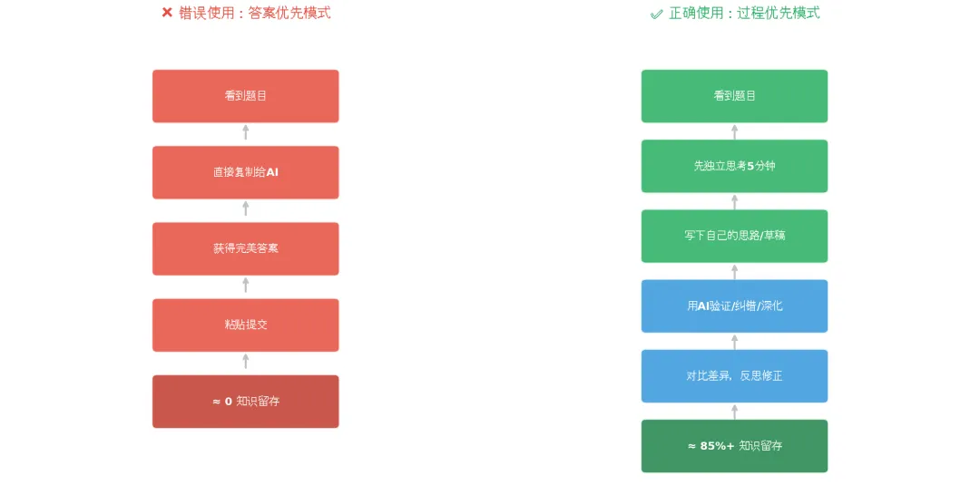Select the blue 对比差异，反思修正 box

(734, 376)
